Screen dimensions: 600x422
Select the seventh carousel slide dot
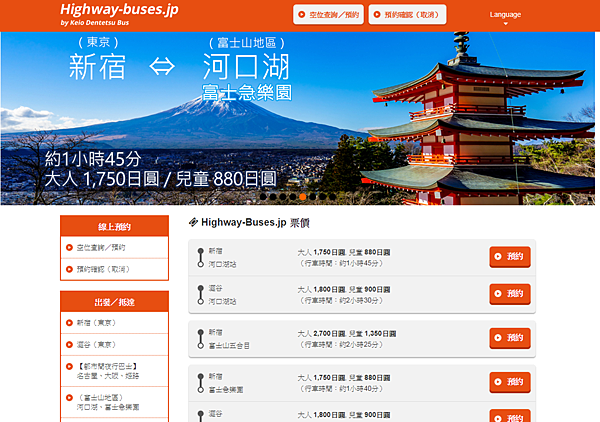point(323,197)
